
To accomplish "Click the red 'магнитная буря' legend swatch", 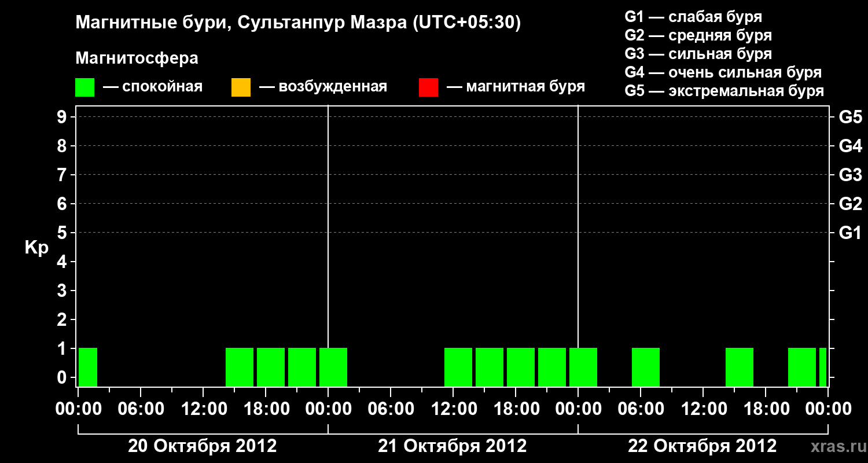I will pos(428,87).
